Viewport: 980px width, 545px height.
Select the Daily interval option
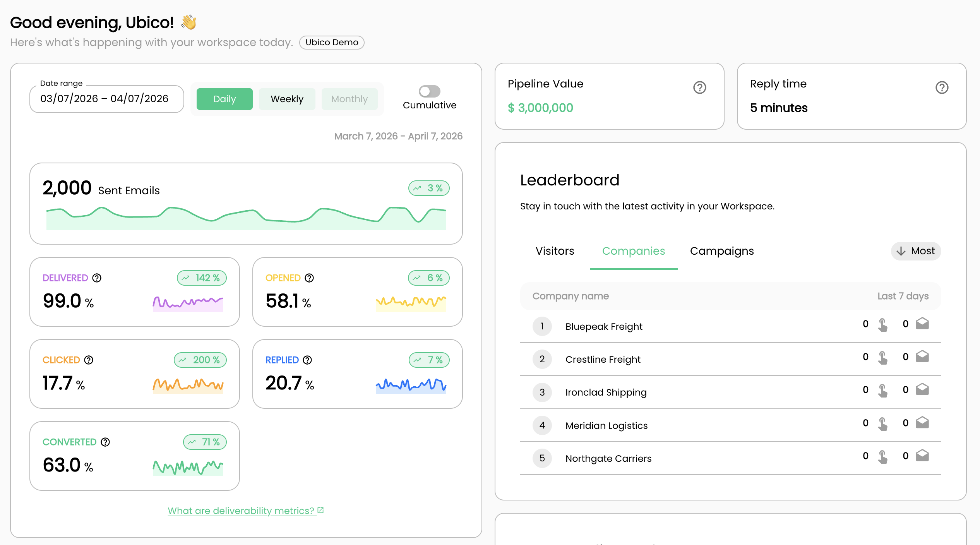click(x=224, y=99)
